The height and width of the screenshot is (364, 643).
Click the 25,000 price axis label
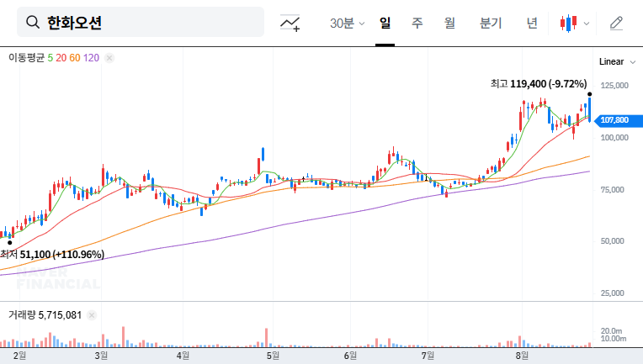(612, 293)
